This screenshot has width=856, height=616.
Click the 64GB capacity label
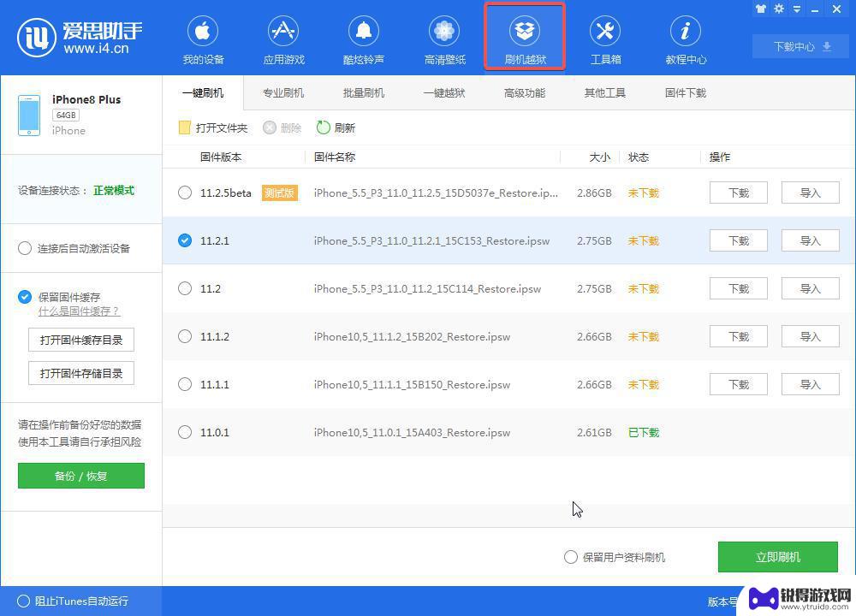pos(66,115)
